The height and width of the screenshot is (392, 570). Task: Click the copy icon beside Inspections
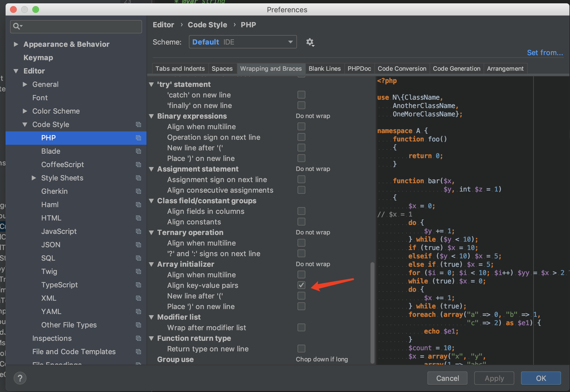pyautogui.click(x=138, y=338)
